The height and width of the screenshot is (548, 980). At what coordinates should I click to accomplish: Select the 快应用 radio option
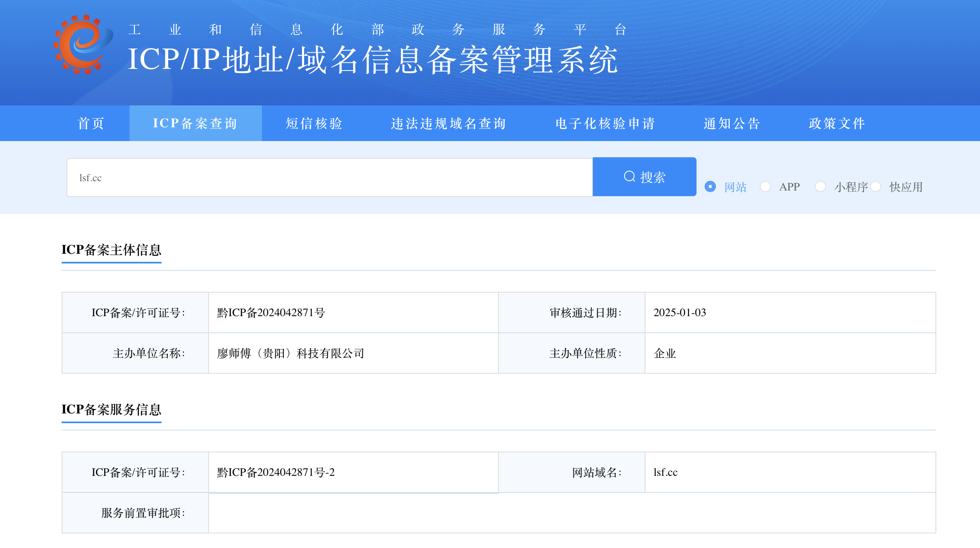(x=876, y=186)
